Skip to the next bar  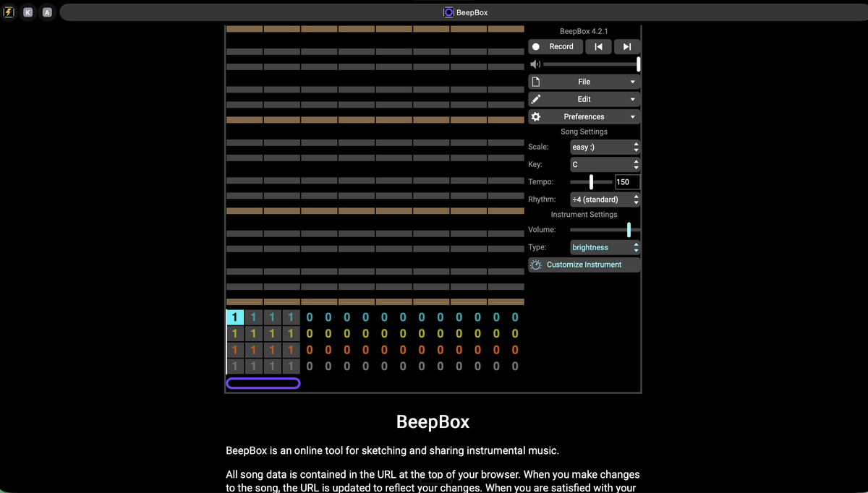click(x=627, y=46)
